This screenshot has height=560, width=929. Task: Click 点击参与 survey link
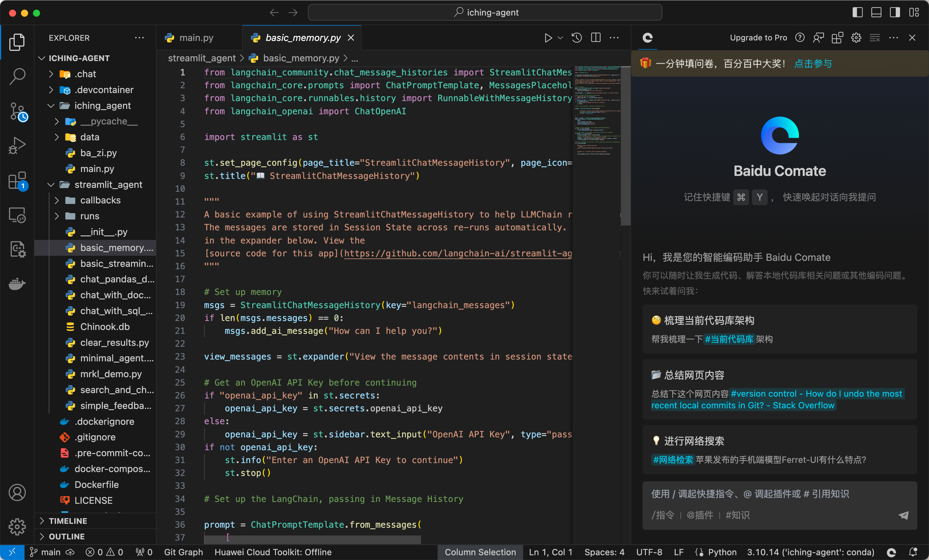point(813,64)
